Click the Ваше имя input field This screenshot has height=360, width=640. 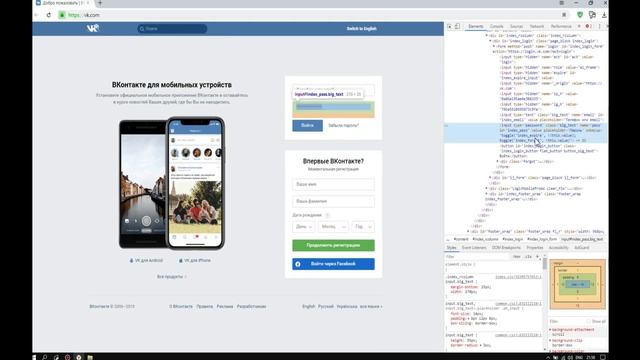(333, 184)
